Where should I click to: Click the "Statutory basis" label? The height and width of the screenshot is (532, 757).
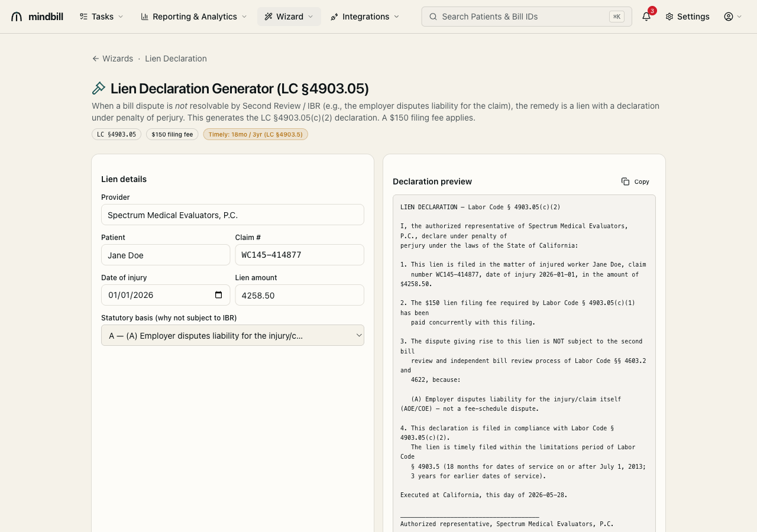169,317
